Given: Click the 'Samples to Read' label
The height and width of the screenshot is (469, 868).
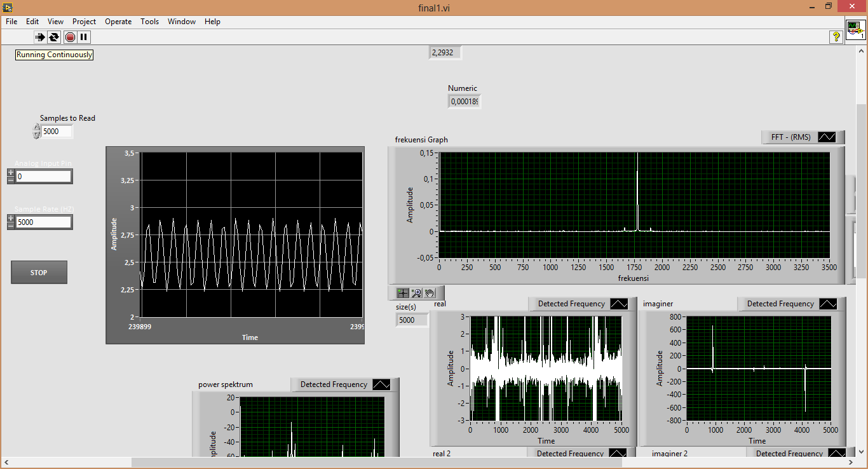Looking at the screenshot, I should pyautogui.click(x=67, y=118).
